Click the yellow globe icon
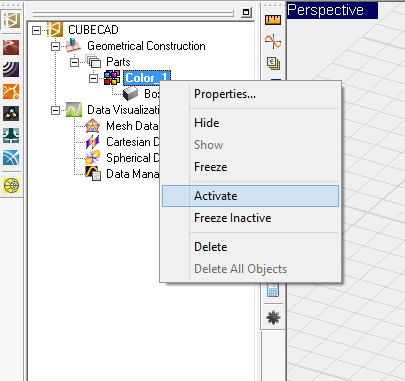 11,185
